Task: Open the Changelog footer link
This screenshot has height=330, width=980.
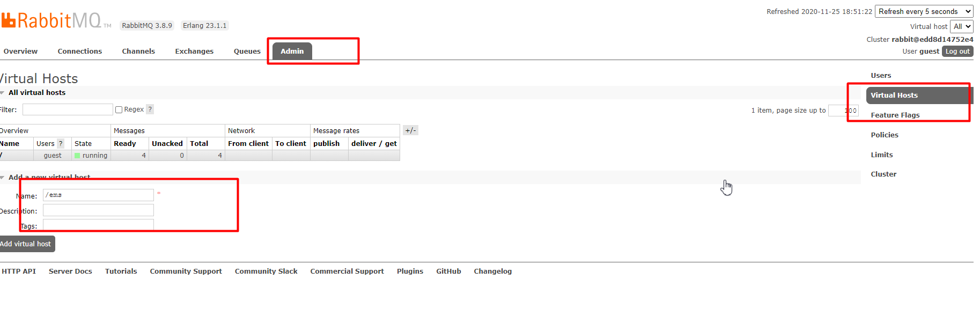Action: click(x=492, y=272)
